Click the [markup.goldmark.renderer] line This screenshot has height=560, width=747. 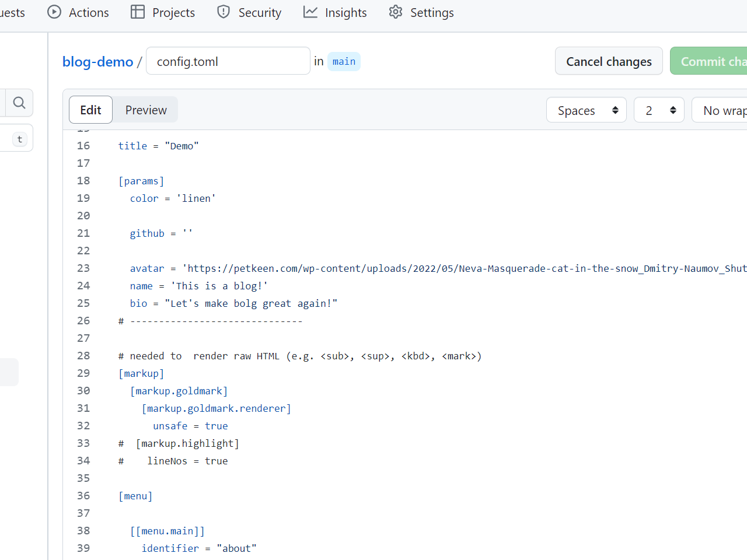coord(217,408)
